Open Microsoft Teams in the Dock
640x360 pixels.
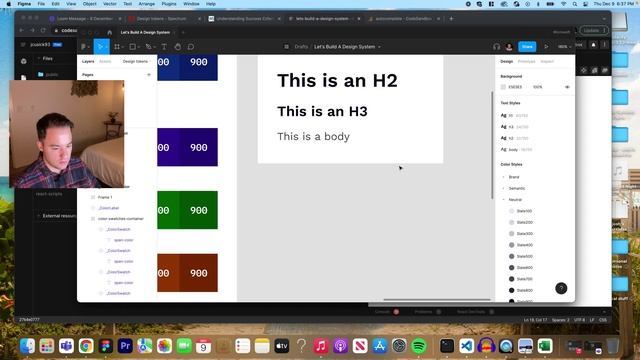tap(66, 346)
